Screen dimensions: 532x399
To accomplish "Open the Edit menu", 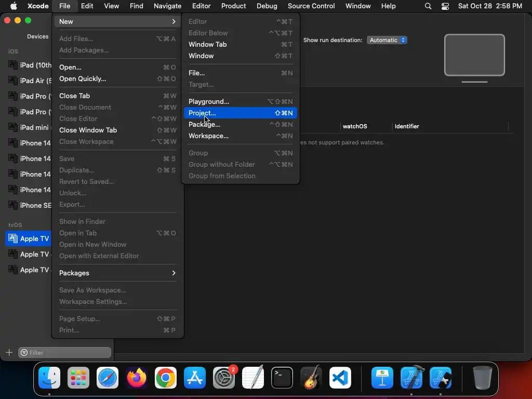I will tap(87, 6).
